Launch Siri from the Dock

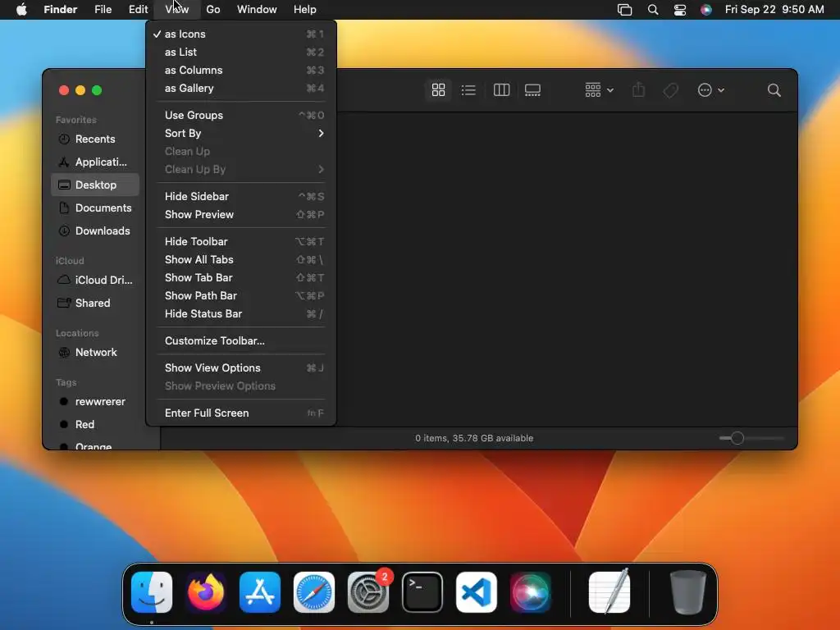[x=531, y=592]
